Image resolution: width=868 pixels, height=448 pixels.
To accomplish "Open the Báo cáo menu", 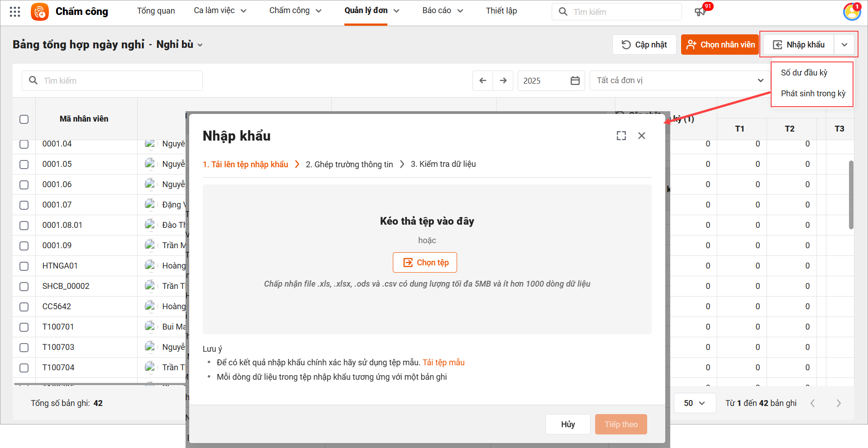I will [442, 11].
